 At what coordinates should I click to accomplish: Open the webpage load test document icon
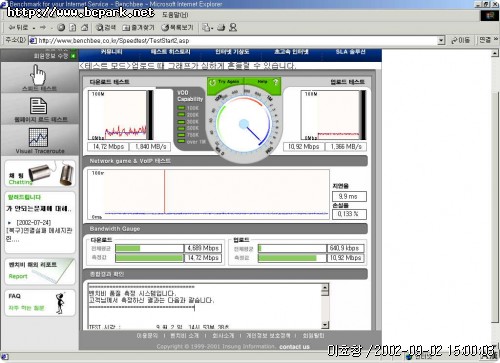pos(39,106)
